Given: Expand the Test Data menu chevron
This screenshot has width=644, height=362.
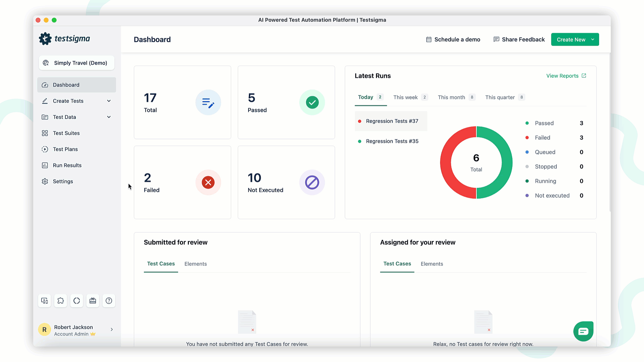Looking at the screenshot, I should coord(109,117).
